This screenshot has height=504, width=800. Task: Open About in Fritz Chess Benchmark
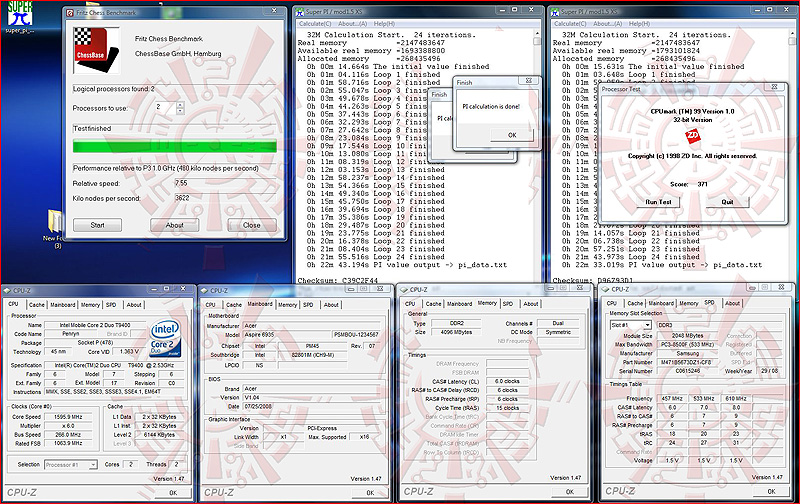pos(174,225)
